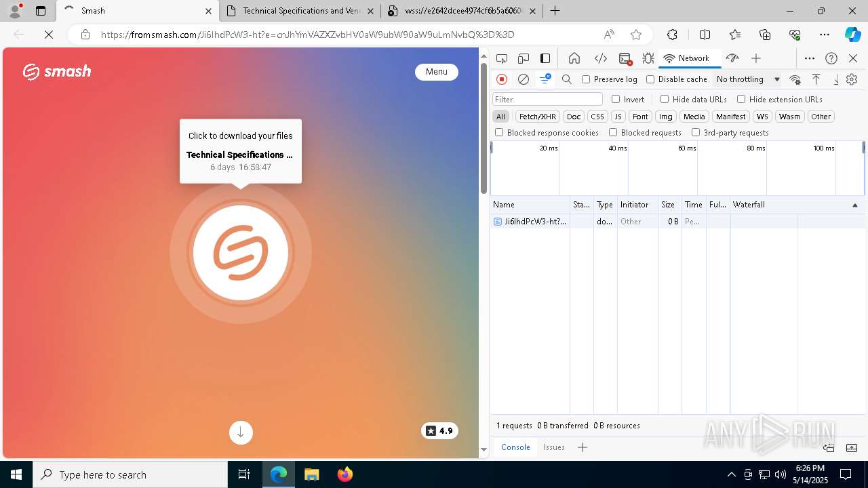868x488 pixels.
Task: Open the No throttling dropdown
Action: coord(748,79)
